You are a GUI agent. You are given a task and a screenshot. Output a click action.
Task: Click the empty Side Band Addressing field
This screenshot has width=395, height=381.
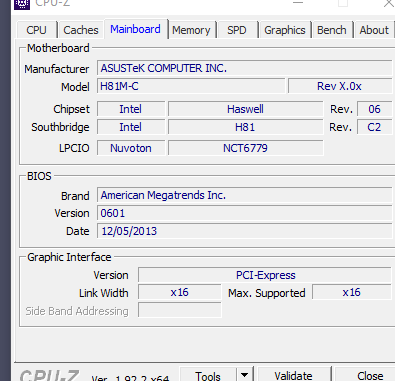click(x=180, y=310)
